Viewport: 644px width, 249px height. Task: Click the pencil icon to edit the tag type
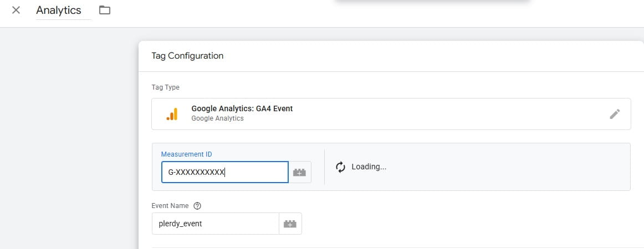(x=615, y=114)
